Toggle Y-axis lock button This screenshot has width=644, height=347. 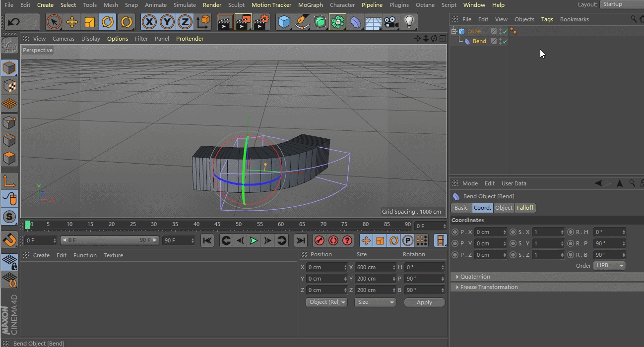167,22
